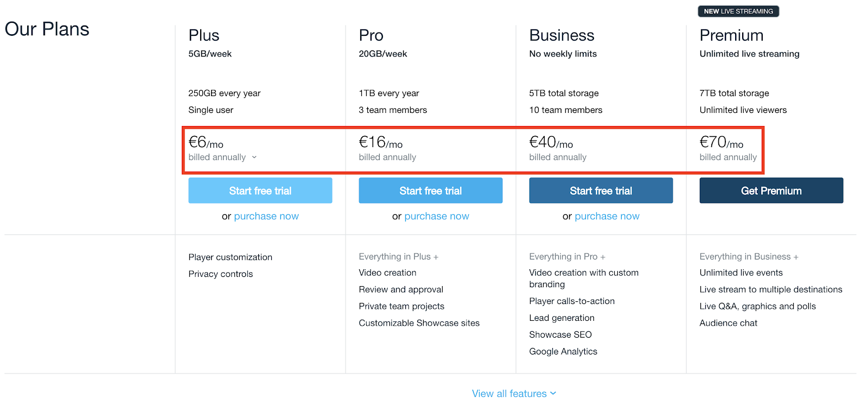Click the Get Premium button
The height and width of the screenshot is (399, 868).
point(771,191)
